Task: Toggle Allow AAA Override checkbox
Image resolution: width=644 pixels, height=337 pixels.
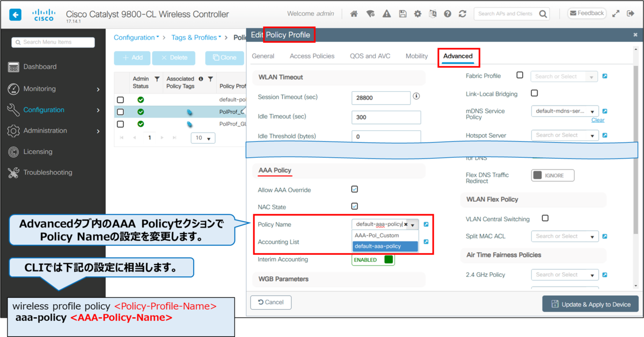Action: click(355, 189)
